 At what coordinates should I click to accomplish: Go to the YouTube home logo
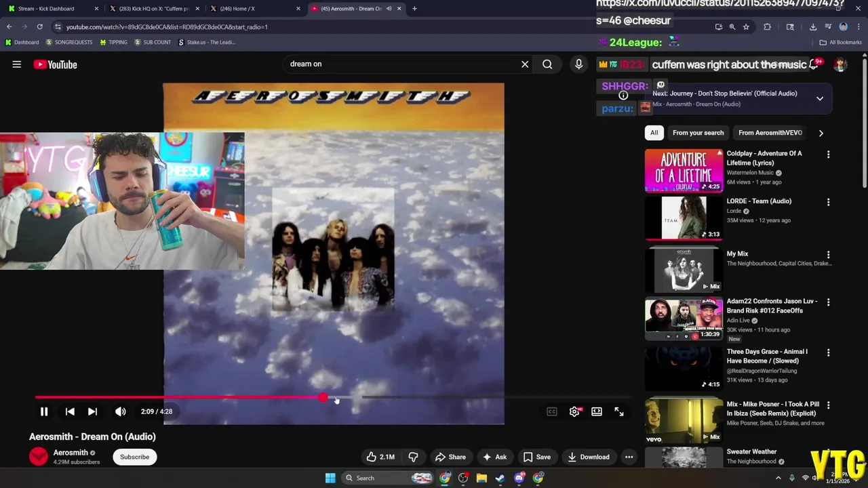[55, 64]
